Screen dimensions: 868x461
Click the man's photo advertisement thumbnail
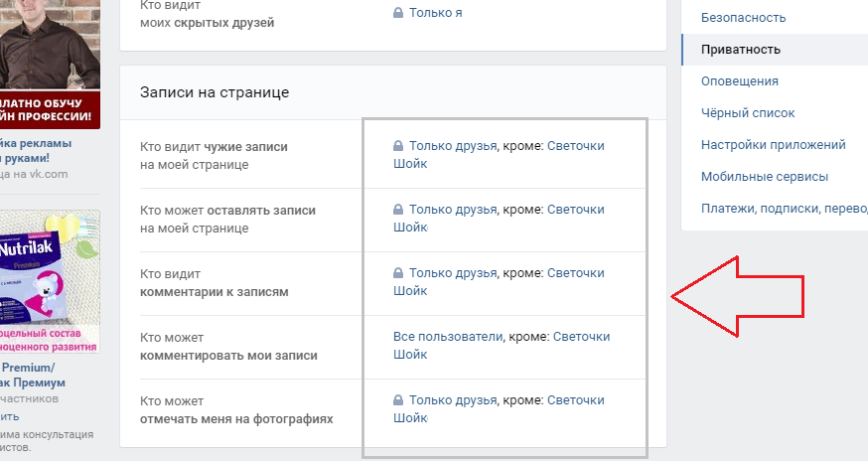click(x=50, y=65)
